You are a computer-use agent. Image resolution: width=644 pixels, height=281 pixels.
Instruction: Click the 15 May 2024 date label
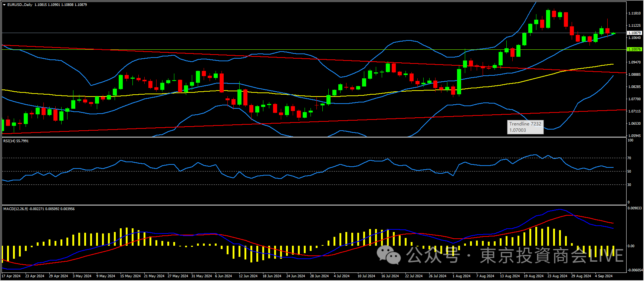click(x=130, y=276)
